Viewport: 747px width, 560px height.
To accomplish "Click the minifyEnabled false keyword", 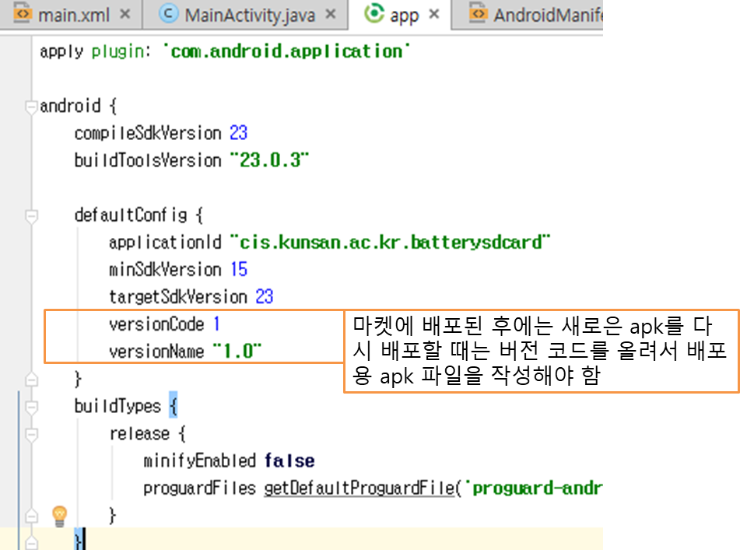I will [289, 460].
